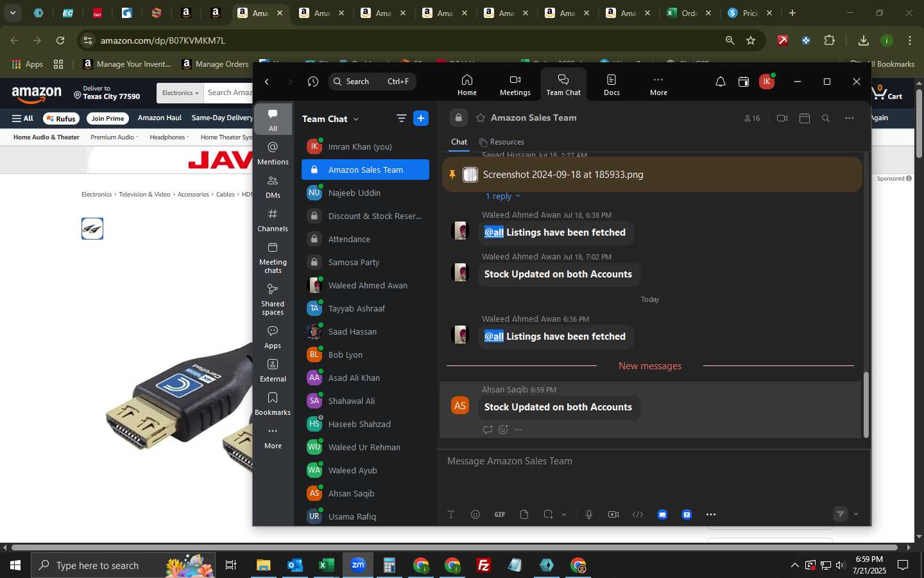Capture screenshot from composer toolbar

[x=548, y=514]
